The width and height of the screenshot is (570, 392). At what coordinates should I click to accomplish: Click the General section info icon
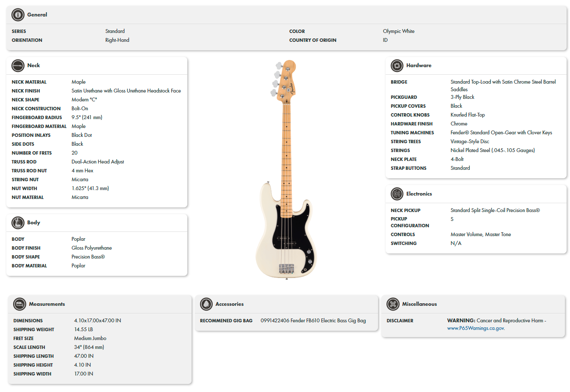point(17,14)
